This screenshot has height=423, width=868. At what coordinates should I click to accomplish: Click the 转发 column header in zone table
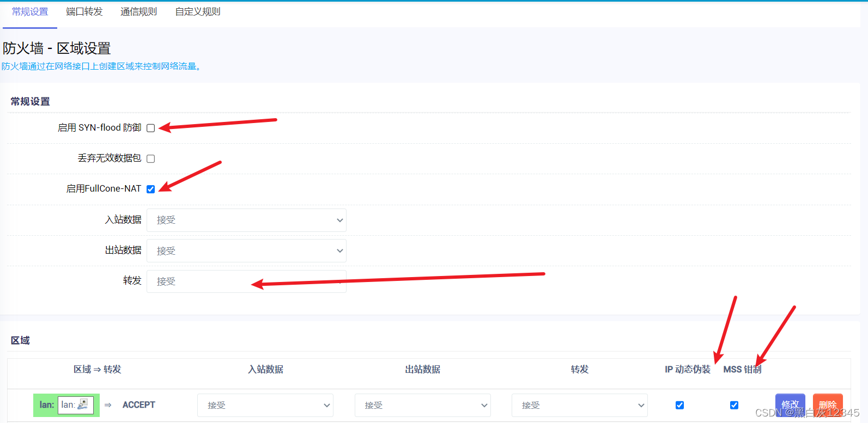[580, 369]
